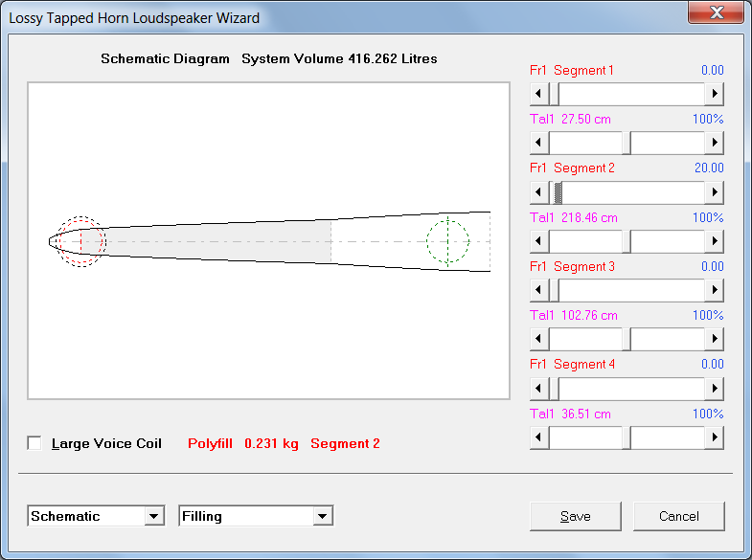The width and height of the screenshot is (752, 560).
Task: Save the lossy tapped horn settings
Action: click(x=576, y=516)
